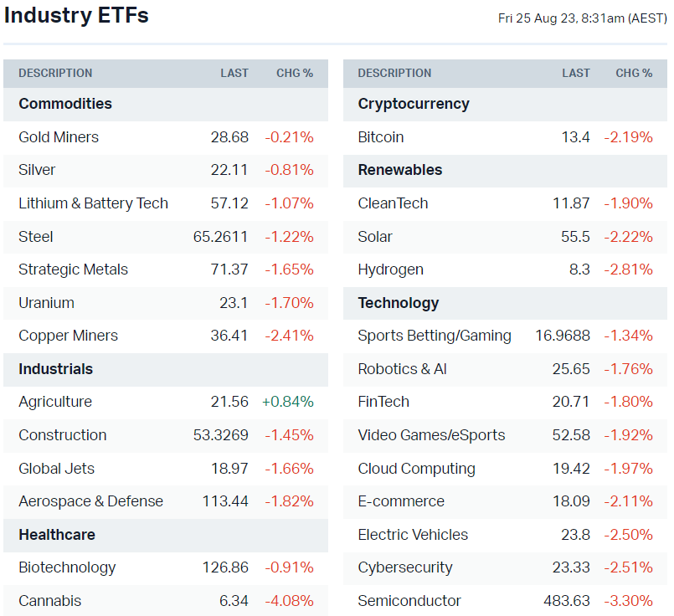The image size is (674, 616).
Task: Select the Lithium & Battery Tech ETF
Action: coord(93,203)
